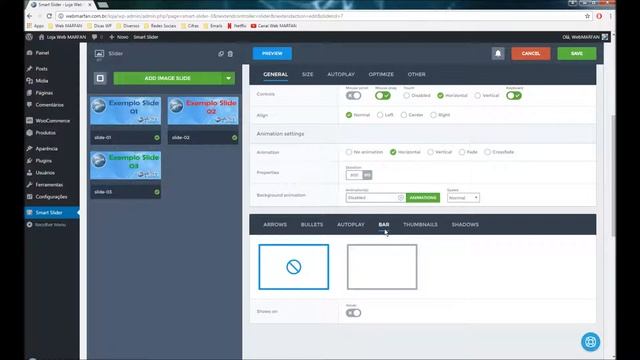Screen dimensions: 640x360
Task: Click the animation Duration input field
Action: (354, 175)
